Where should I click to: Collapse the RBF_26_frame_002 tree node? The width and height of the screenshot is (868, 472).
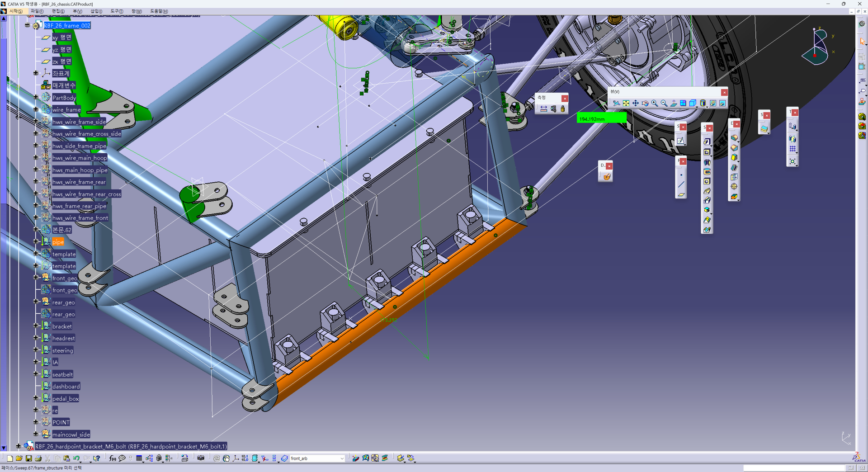click(28, 26)
